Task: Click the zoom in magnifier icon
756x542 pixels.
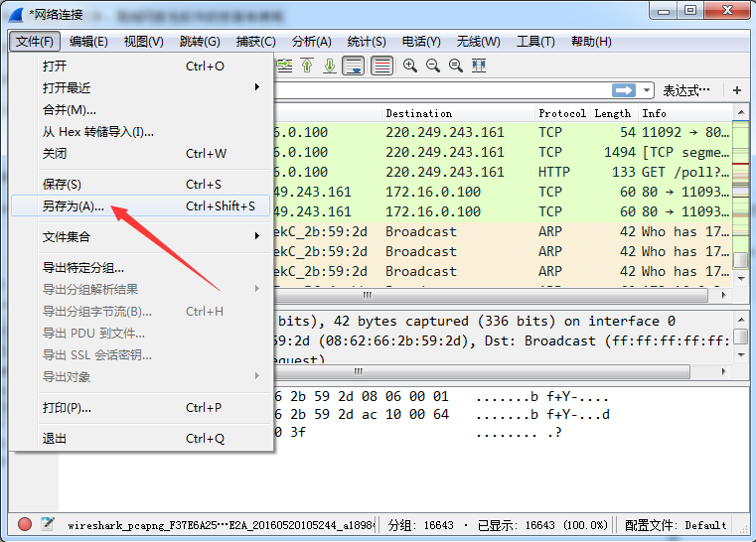Action: (x=409, y=66)
